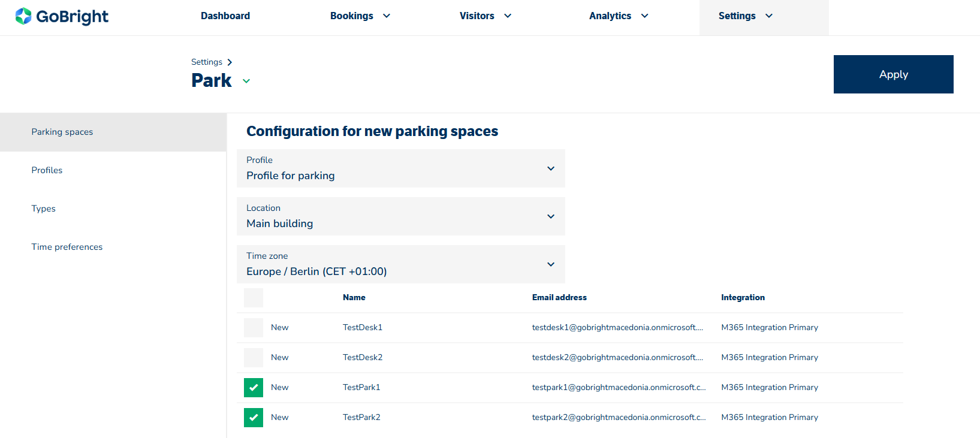
Task: Open the Dashboard page
Action: 225,16
